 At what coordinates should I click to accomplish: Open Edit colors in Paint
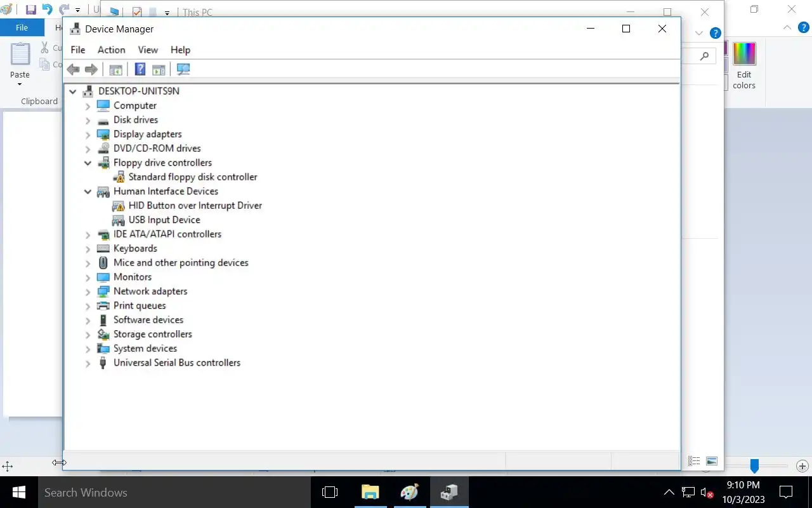pyautogui.click(x=744, y=66)
